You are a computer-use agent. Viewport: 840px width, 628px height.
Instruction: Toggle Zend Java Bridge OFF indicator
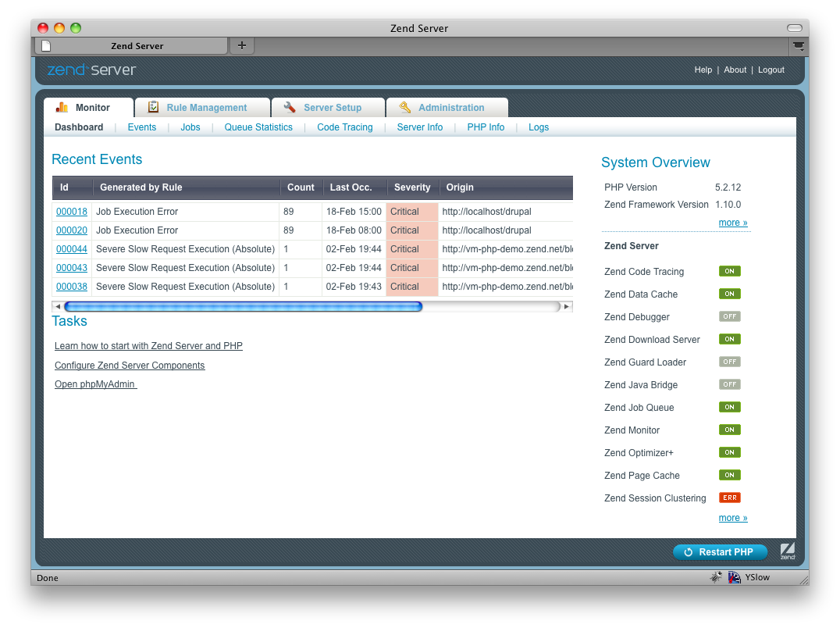point(730,384)
